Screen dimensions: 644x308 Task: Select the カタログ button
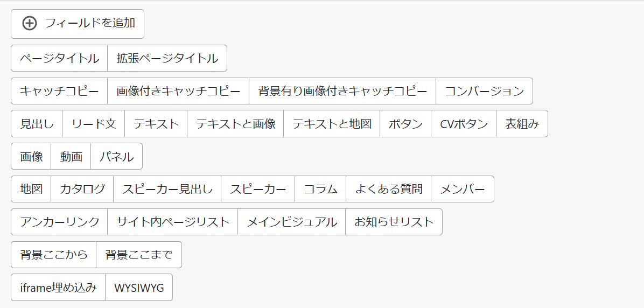(x=82, y=189)
